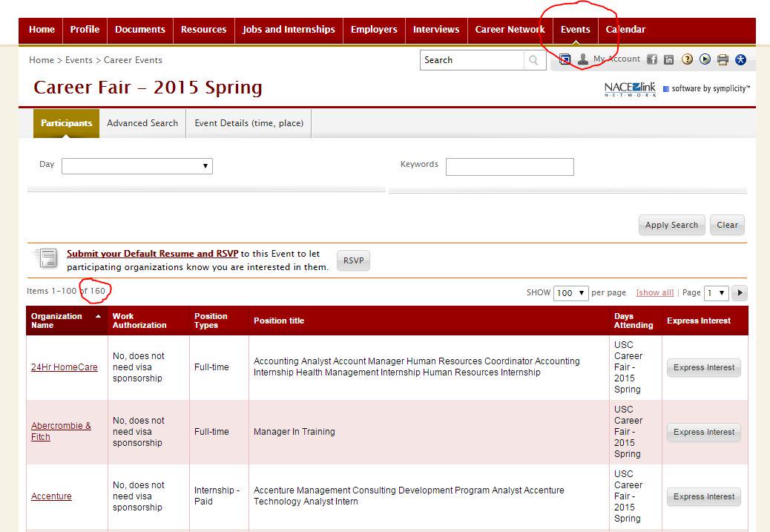Switch to the Advanced Search tab
Viewport: 770px width, 532px height.
coord(142,123)
